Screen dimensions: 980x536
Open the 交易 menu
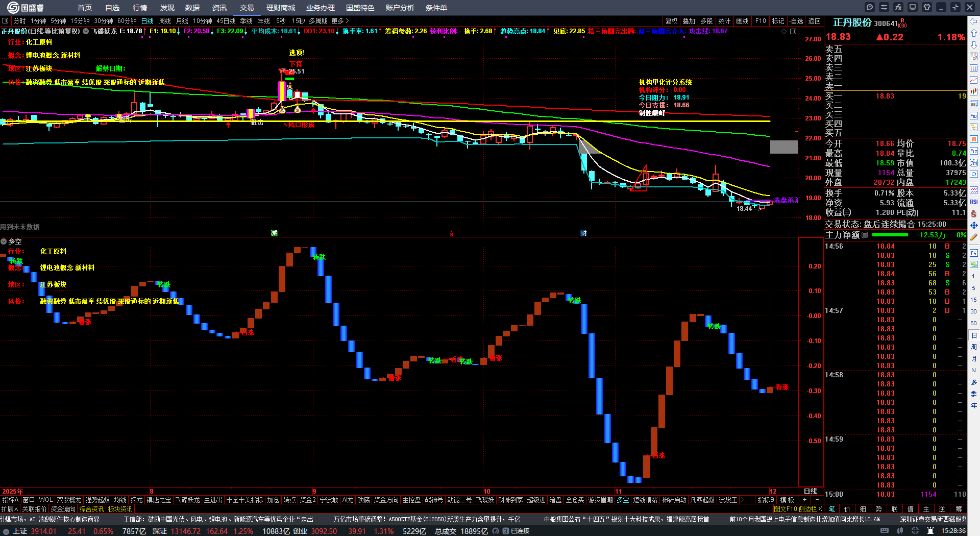(x=247, y=8)
